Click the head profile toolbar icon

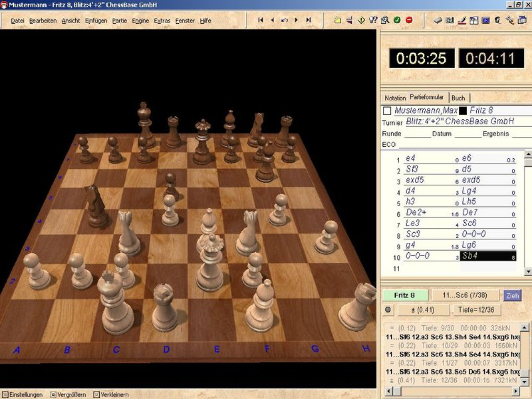[498, 20]
